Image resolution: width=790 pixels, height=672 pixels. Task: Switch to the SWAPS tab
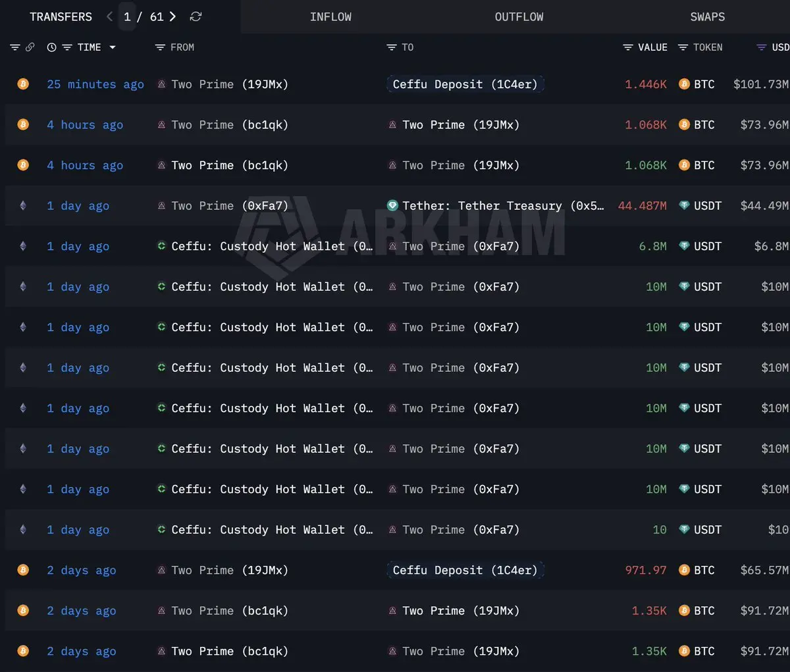click(708, 17)
